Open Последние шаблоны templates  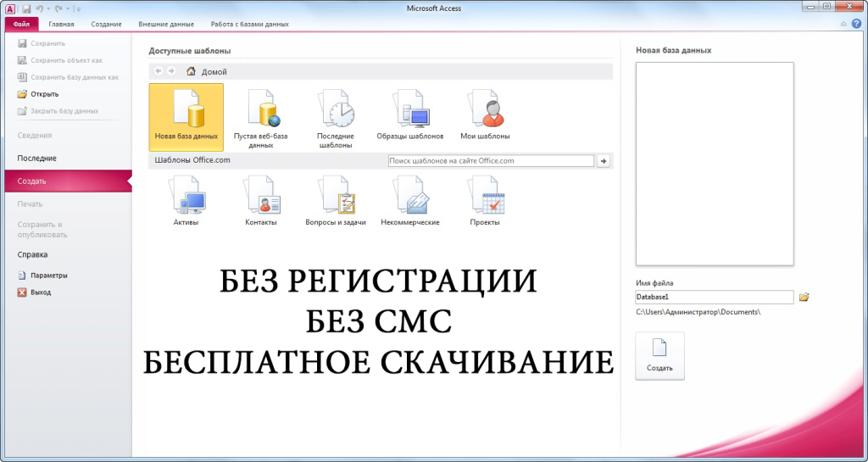point(336,117)
